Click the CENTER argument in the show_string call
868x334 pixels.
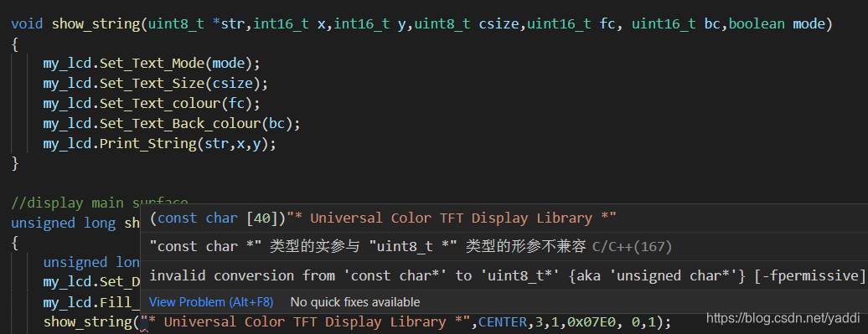pyautogui.click(x=502, y=321)
